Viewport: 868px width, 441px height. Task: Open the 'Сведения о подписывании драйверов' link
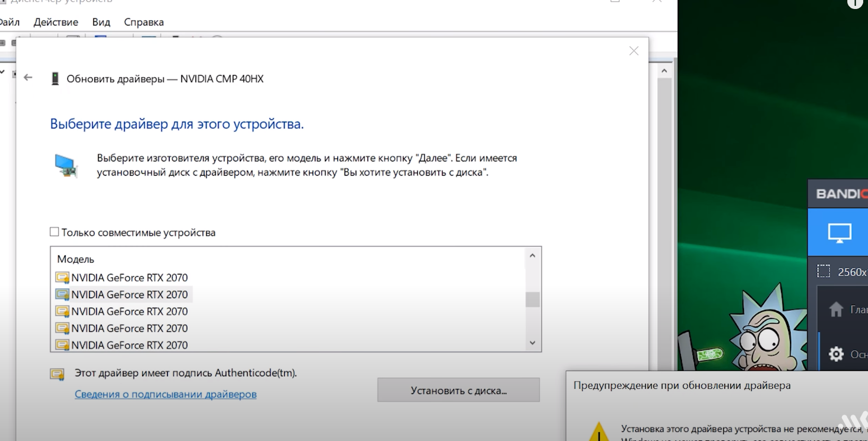click(165, 394)
